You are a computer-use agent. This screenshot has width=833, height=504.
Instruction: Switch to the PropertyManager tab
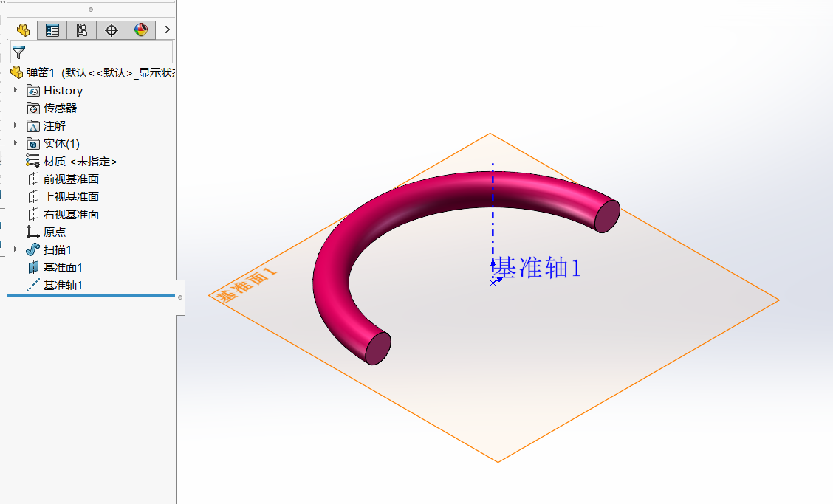(52, 30)
